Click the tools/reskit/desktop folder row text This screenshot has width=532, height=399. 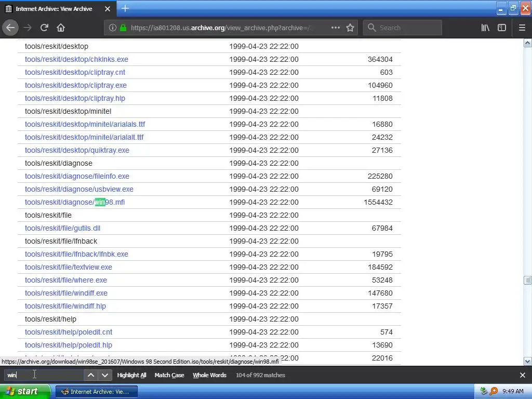[x=56, y=46]
